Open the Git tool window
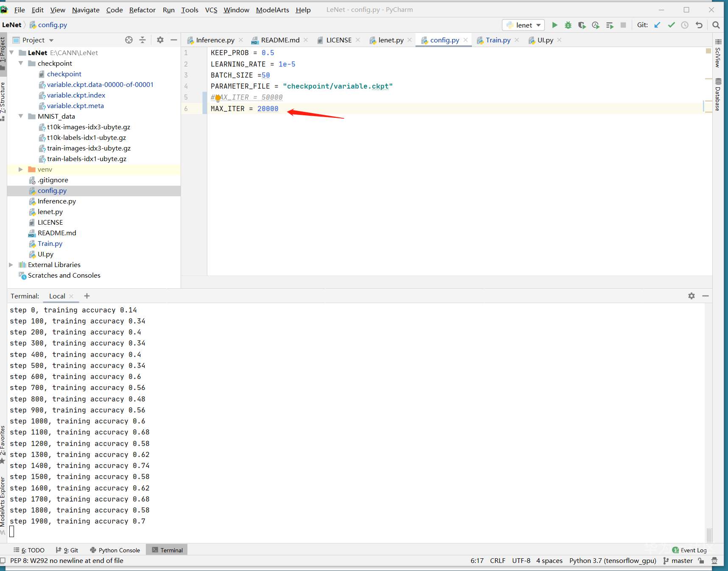 coord(67,550)
